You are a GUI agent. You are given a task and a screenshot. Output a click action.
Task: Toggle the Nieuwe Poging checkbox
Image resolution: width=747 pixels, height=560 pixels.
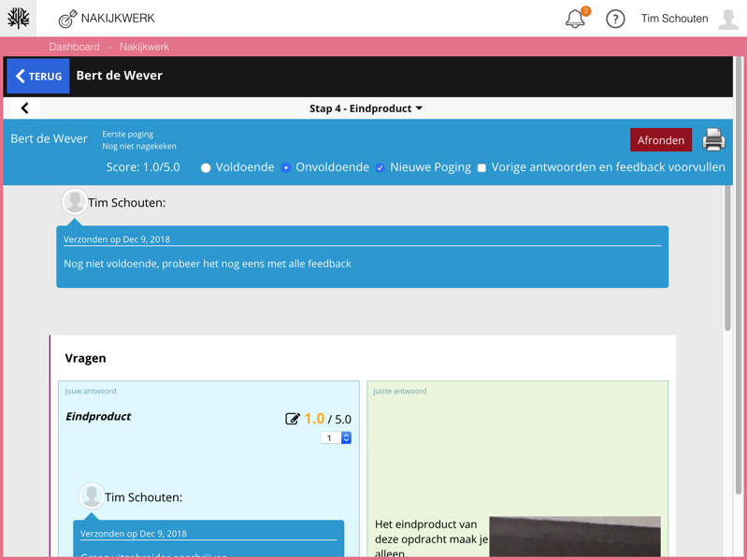[x=381, y=168]
